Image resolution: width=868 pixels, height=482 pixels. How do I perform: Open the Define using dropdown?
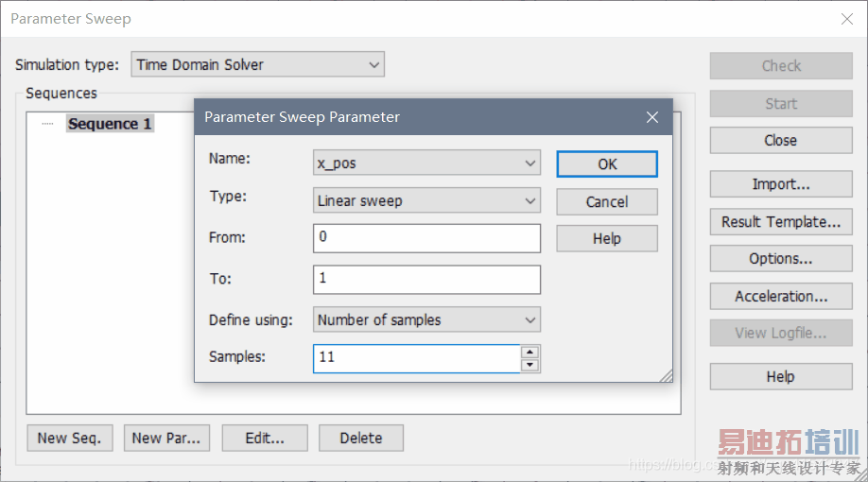(426, 319)
